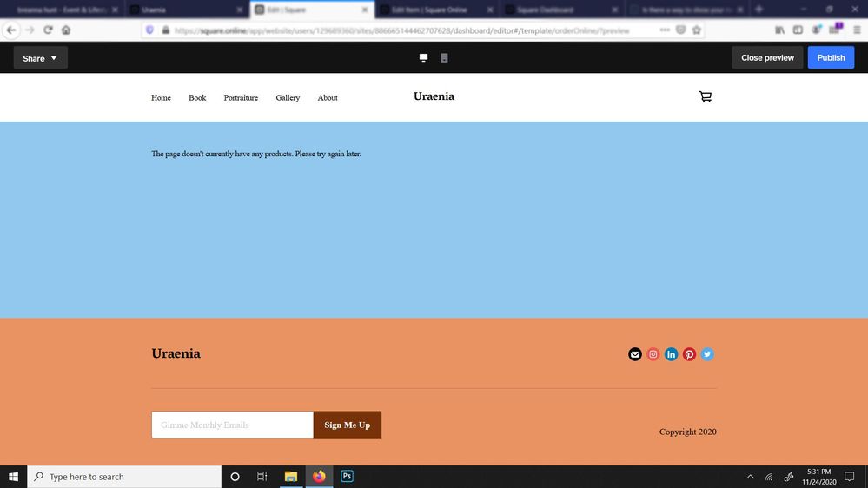Open the Portraiture nav item

click(x=241, y=98)
